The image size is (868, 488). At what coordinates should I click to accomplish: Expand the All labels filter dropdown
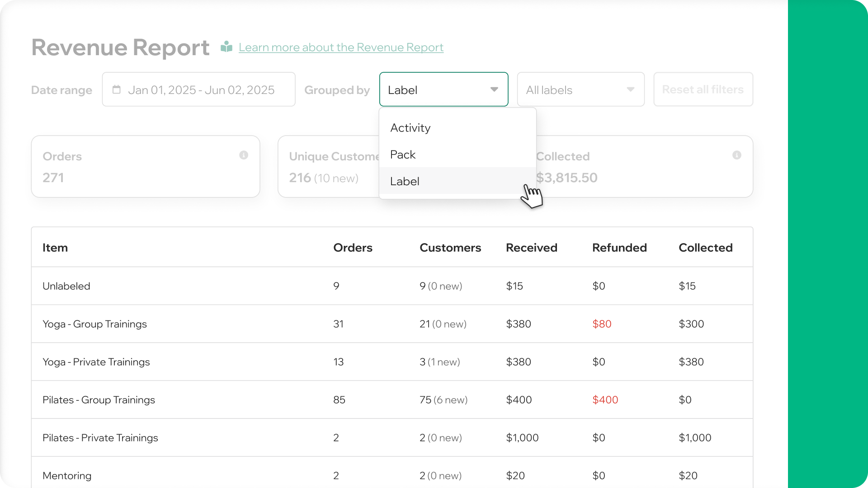580,89
